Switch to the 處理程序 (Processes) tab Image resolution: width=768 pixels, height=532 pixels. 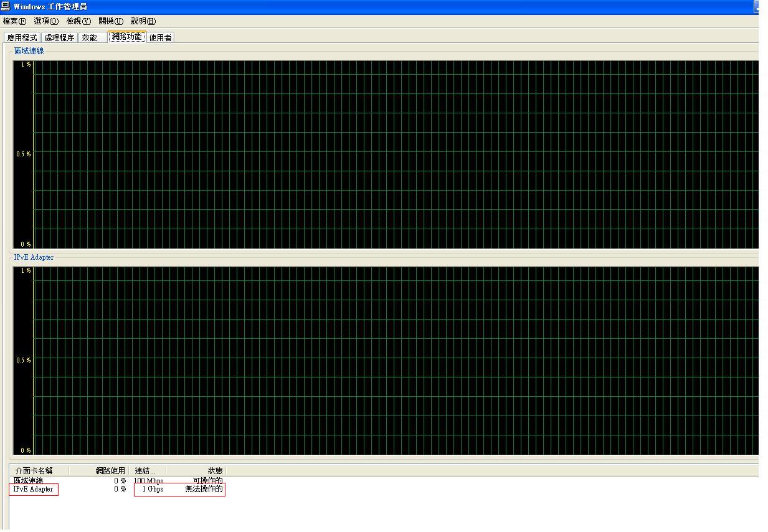coord(59,37)
